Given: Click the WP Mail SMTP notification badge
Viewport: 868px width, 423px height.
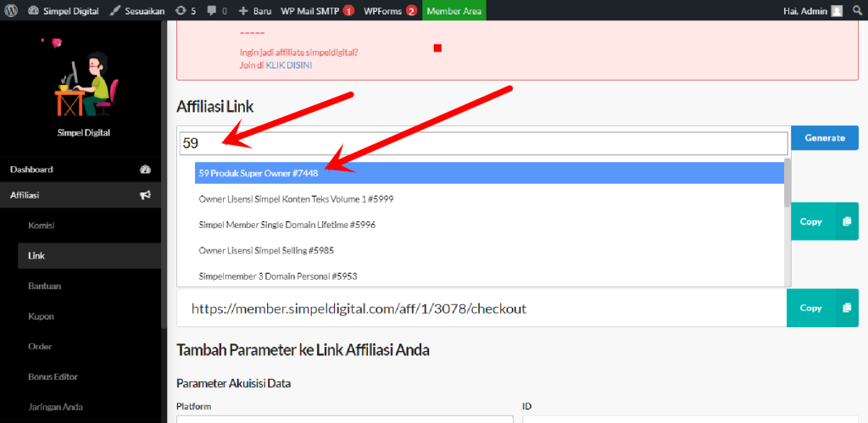Looking at the screenshot, I should tap(348, 11).
